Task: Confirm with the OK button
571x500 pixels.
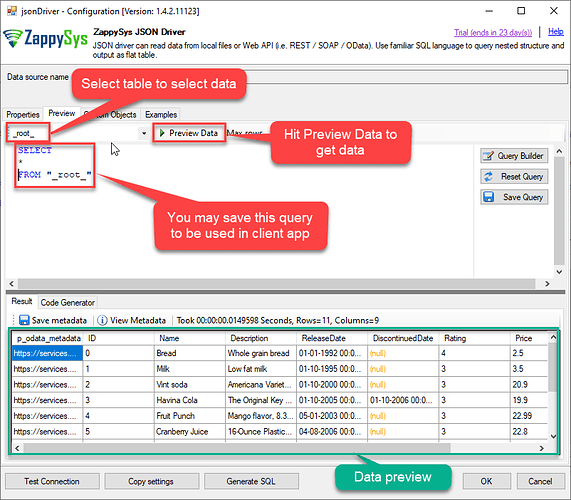Action: coord(487,481)
